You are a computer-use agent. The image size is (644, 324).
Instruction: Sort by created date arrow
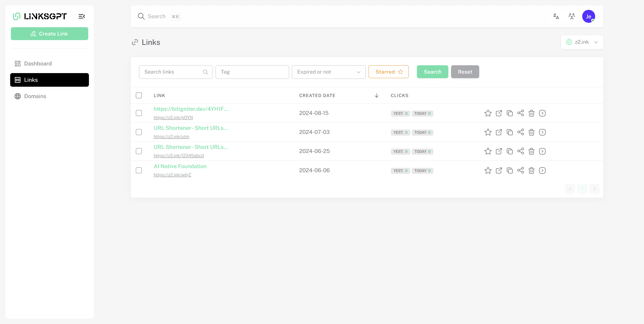377,96
